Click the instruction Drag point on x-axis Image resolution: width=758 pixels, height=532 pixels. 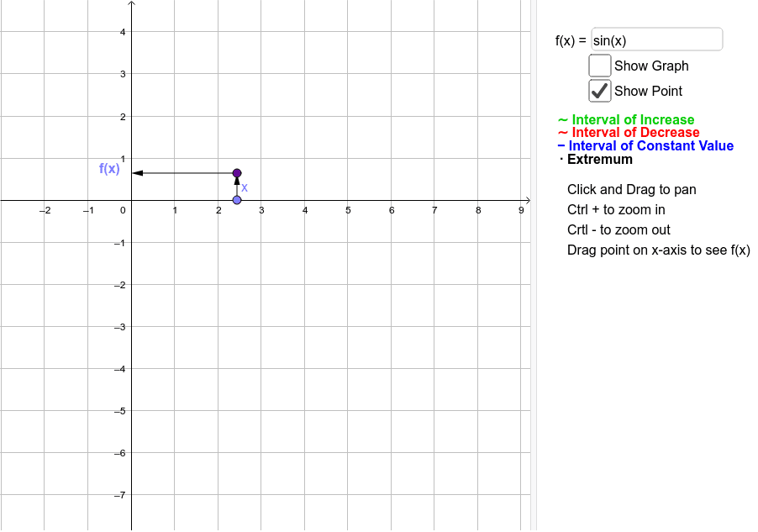658,250
